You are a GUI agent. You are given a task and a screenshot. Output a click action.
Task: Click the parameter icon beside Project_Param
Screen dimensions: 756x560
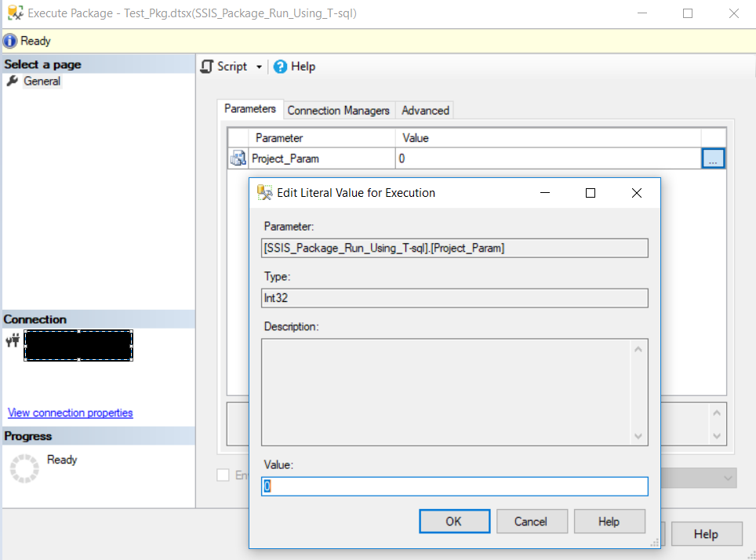(238, 158)
